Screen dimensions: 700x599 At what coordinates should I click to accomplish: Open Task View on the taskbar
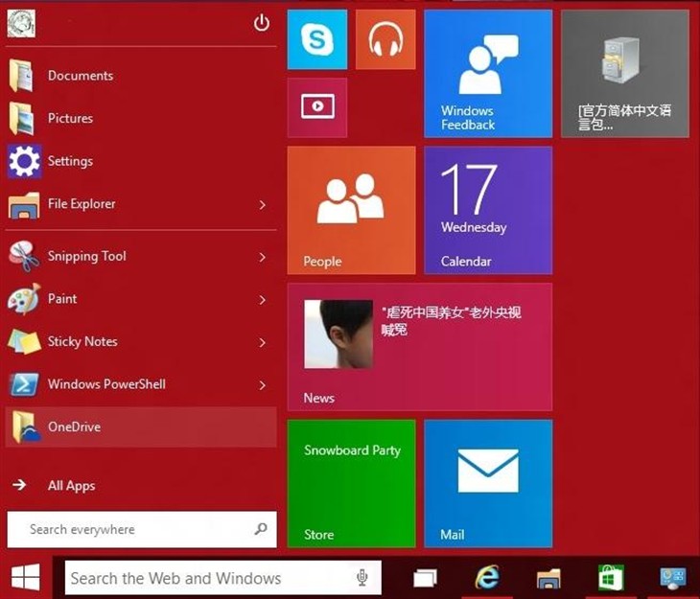425,578
